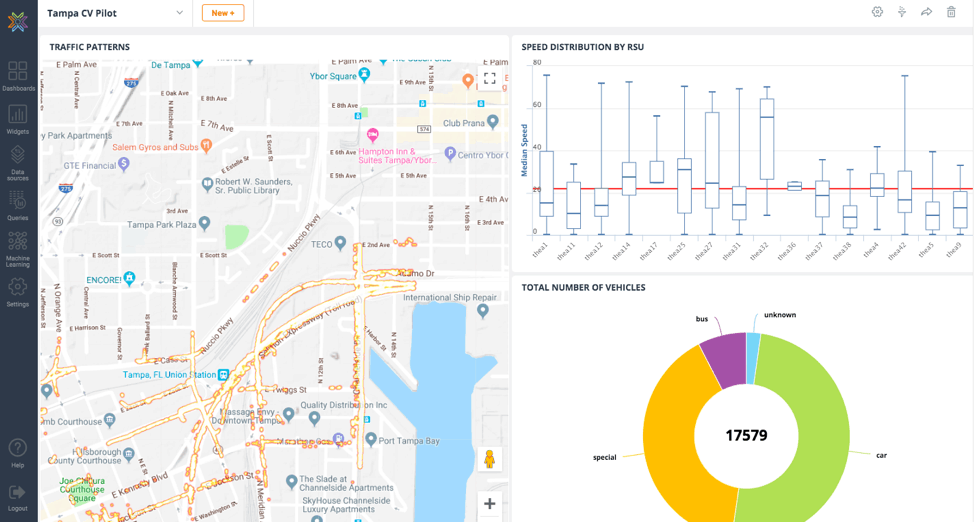Open the Widgets sidebar section
Screen dimensions: 974x522
point(18,119)
